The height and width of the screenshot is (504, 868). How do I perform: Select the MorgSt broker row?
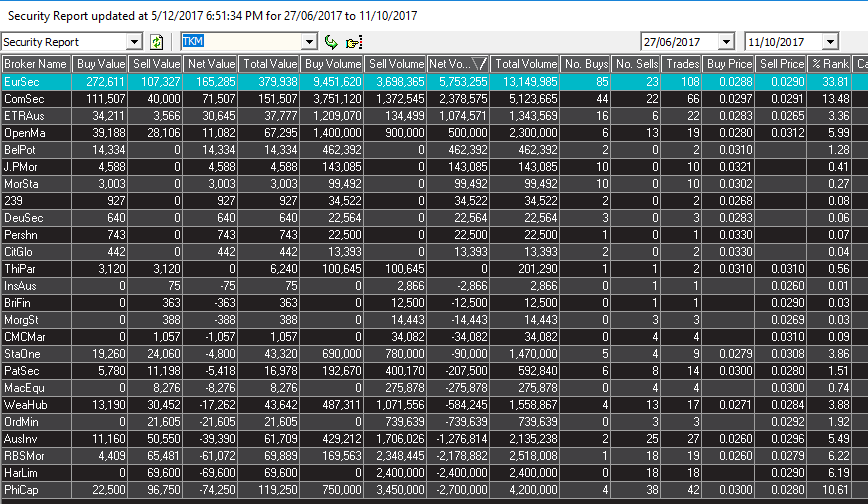(434, 320)
